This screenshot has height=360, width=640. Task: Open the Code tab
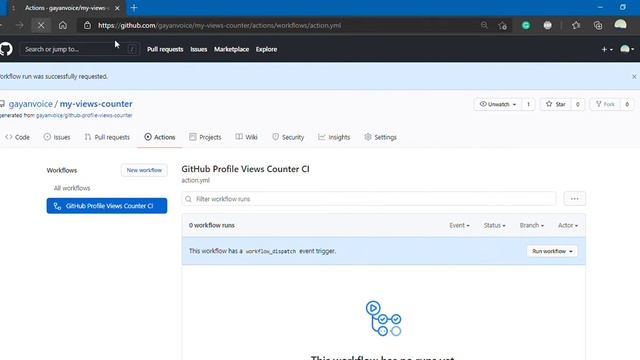(18, 137)
